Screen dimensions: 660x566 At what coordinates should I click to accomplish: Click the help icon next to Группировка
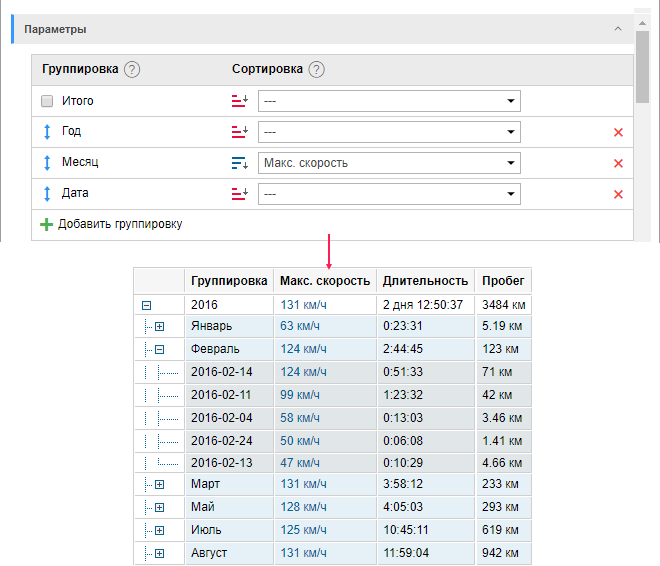132,70
